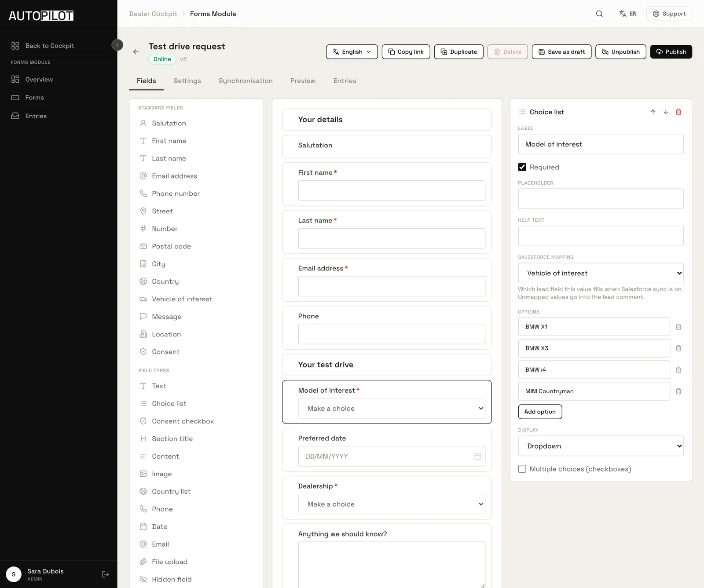
Task: Uncheck the Required checkbox
Action: tap(522, 167)
